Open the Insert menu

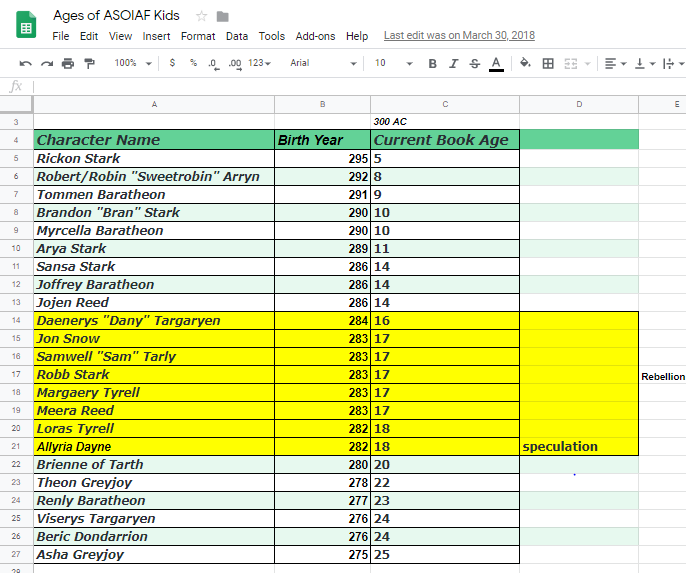click(x=156, y=36)
